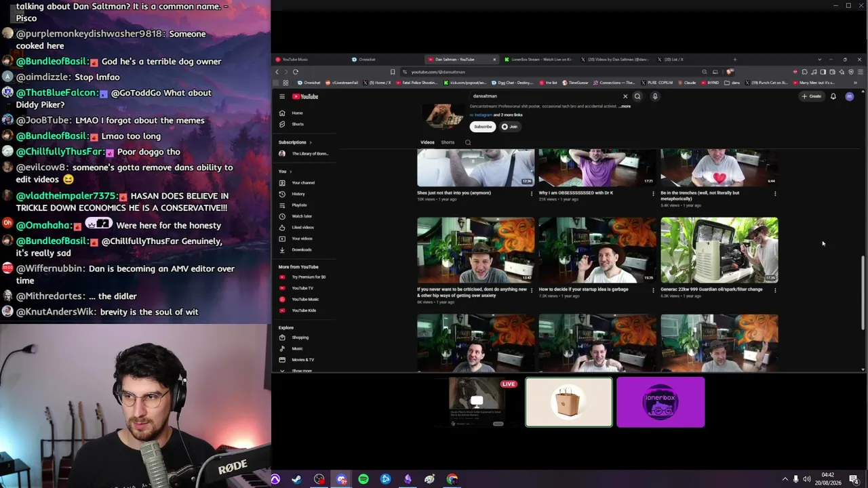Viewport: 868px width, 488px height.
Task: Open Liked videos in the sidebar
Action: (303, 227)
